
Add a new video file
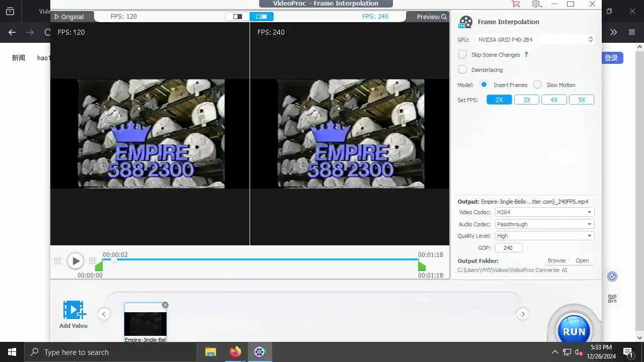tap(73, 315)
